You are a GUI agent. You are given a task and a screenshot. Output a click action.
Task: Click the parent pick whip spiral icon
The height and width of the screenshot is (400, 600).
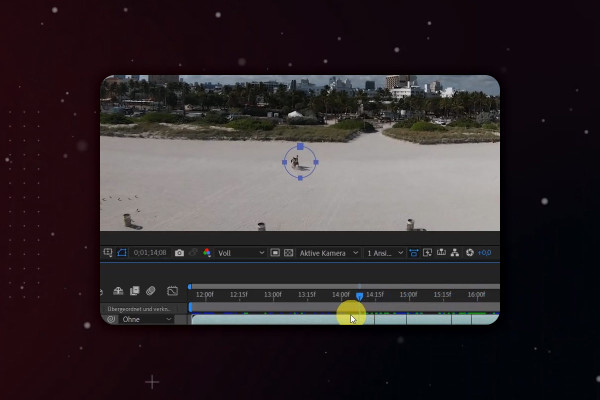tap(111, 319)
